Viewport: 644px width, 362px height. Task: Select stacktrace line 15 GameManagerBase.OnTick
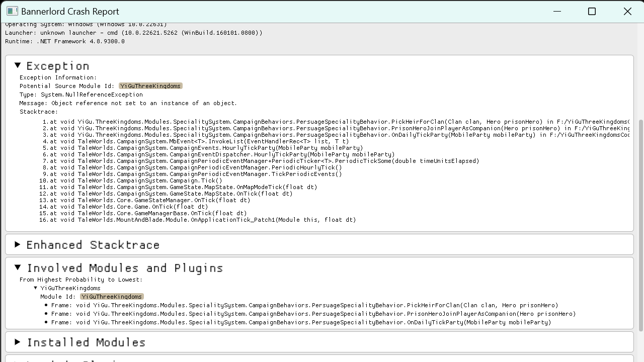[x=143, y=213]
